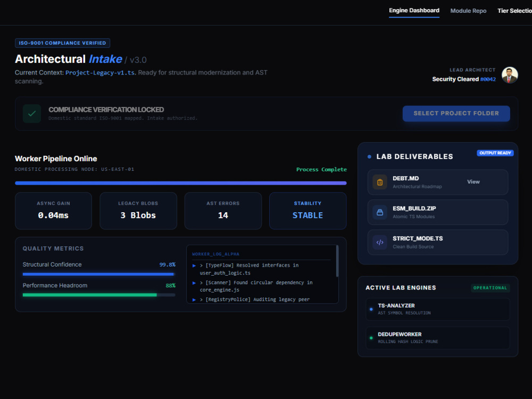Click the blue dot beside Lab Deliverables
This screenshot has width=532, height=399.
pyautogui.click(x=369, y=157)
